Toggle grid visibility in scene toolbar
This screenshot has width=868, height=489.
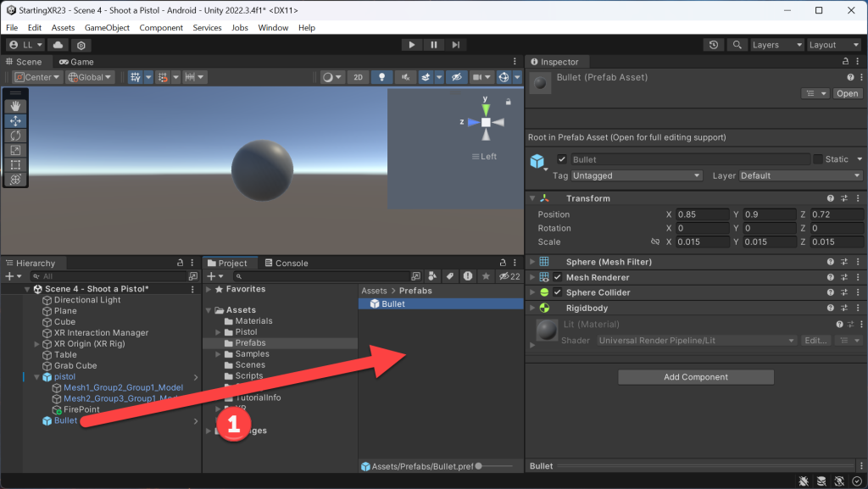(135, 77)
